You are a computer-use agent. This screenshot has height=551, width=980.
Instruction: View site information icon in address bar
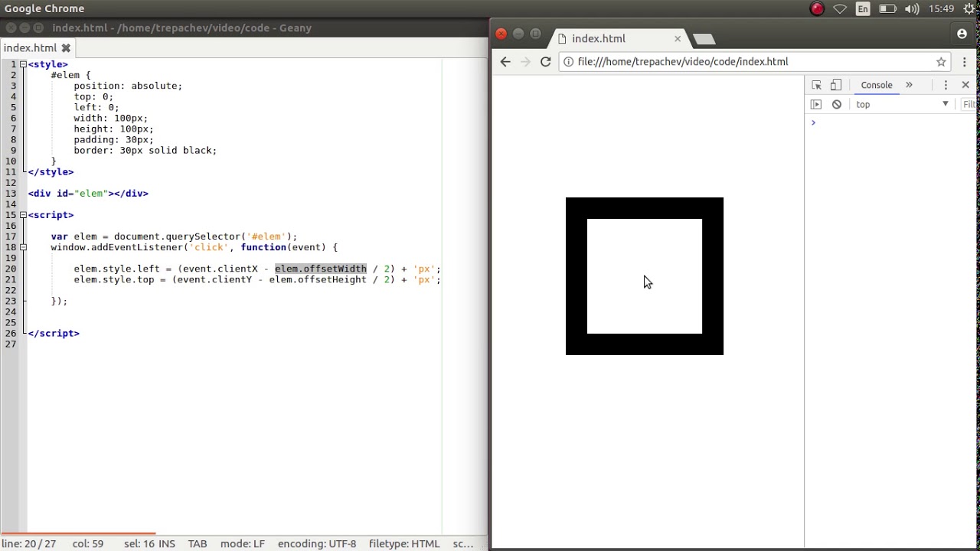point(568,62)
